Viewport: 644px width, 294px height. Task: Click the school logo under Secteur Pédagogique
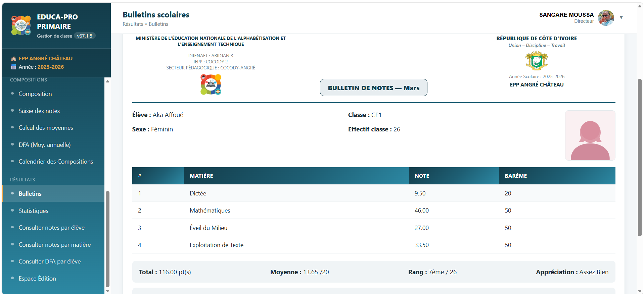tap(211, 84)
